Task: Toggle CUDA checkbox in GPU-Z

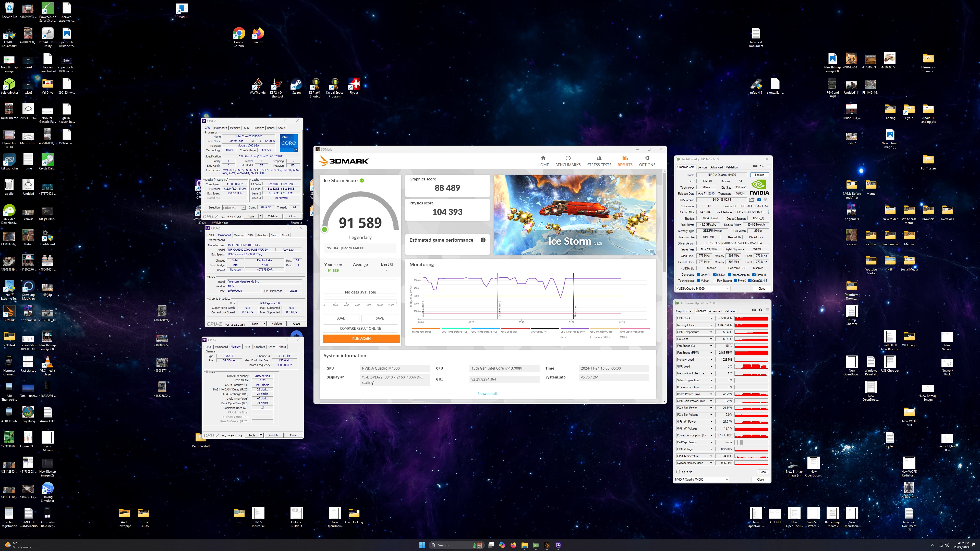Action: [x=715, y=275]
